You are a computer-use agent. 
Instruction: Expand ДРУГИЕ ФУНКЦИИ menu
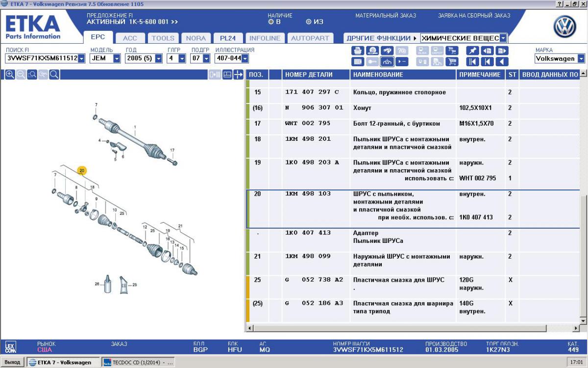[381, 38]
